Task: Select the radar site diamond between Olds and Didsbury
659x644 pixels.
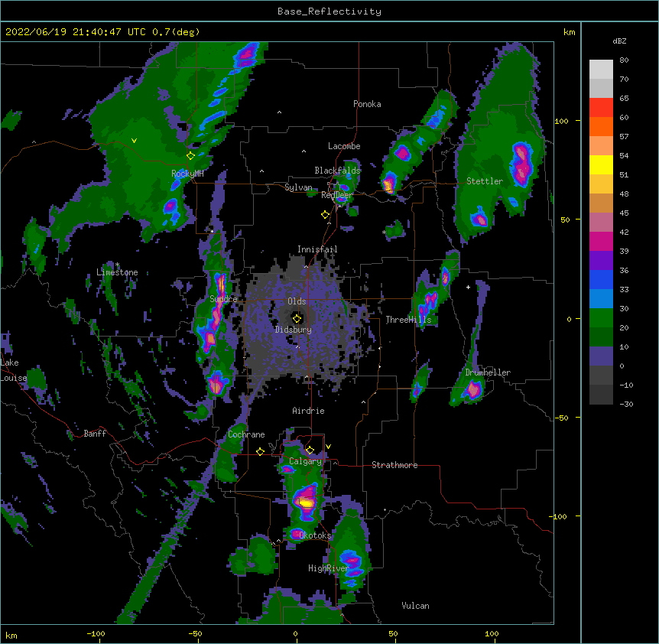Action: coord(297,319)
